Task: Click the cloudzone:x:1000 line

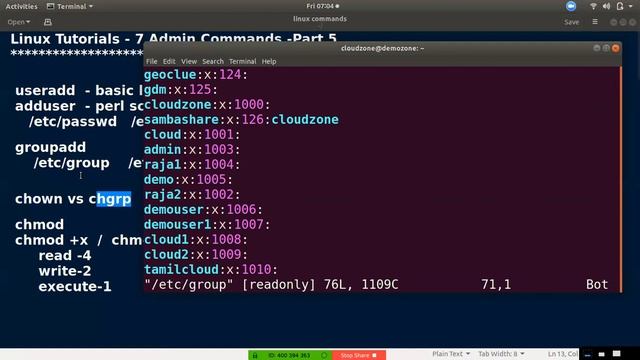Action: click(207, 104)
